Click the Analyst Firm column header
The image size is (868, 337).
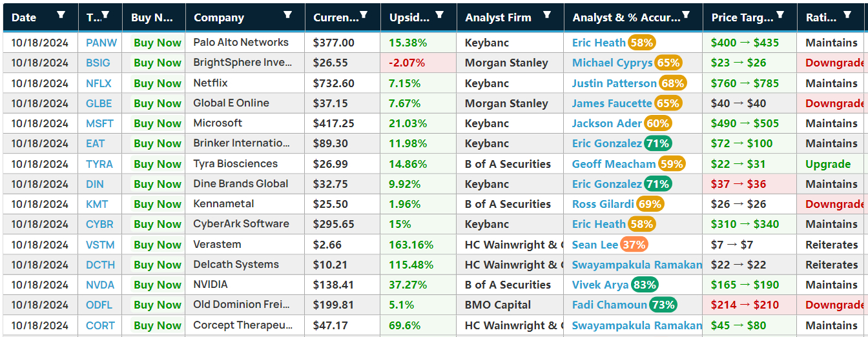click(498, 17)
